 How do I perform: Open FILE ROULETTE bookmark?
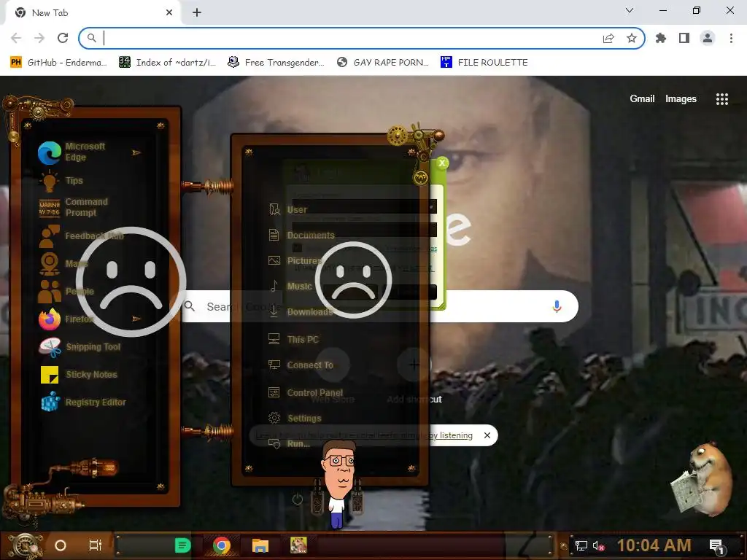point(484,63)
